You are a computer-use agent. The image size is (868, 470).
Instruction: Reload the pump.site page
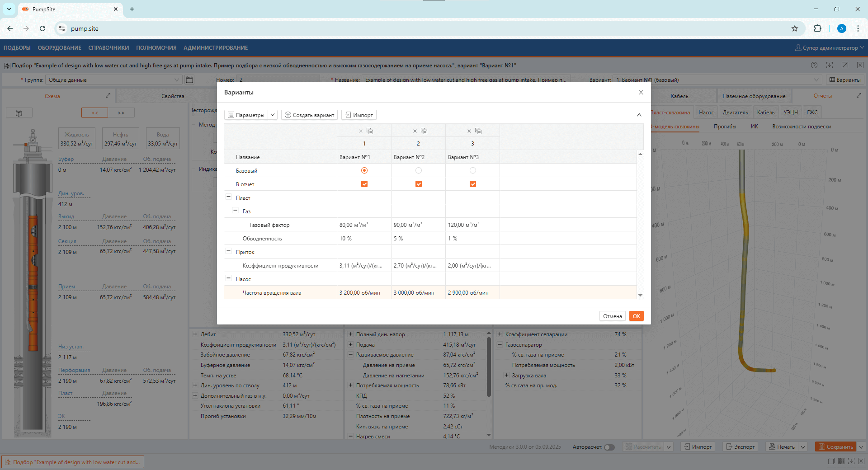click(42, 28)
